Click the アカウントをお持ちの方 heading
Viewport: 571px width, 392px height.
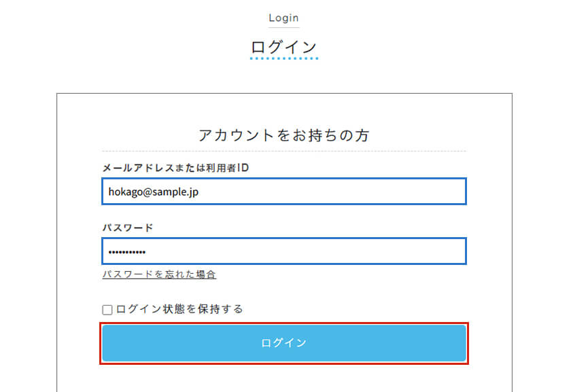(x=284, y=135)
